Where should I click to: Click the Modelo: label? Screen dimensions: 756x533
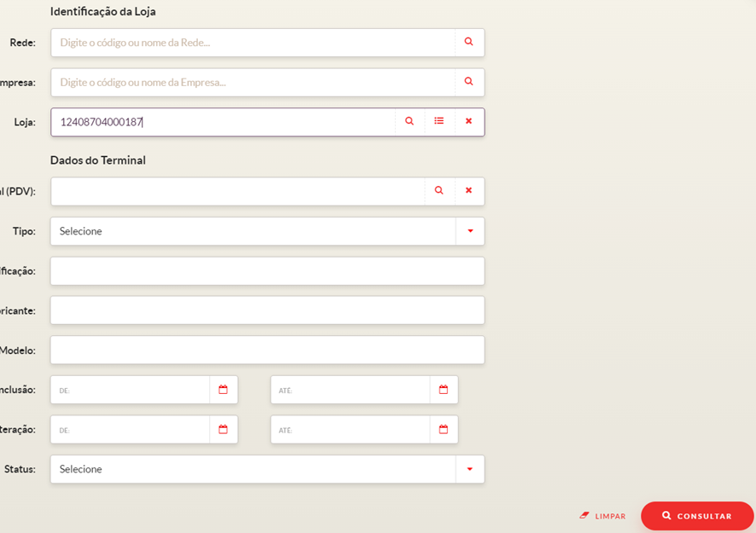coord(18,351)
